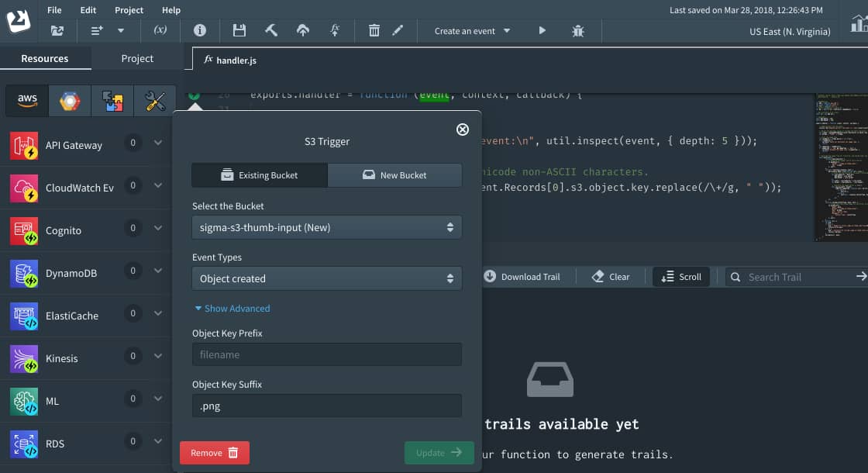Image resolution: width=868 pixels, height=473 pixels.
Task: Run the function with play button
Action: point(542,30)
